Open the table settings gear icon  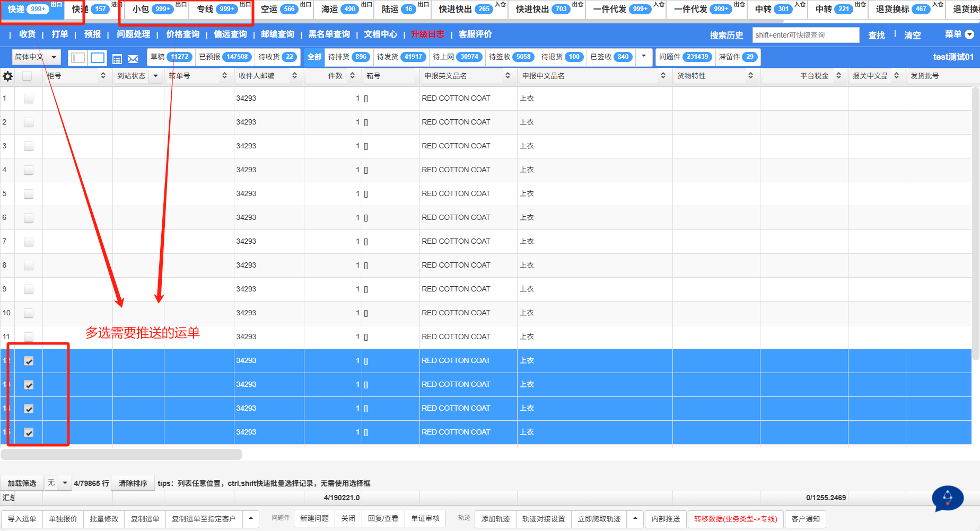8,76
